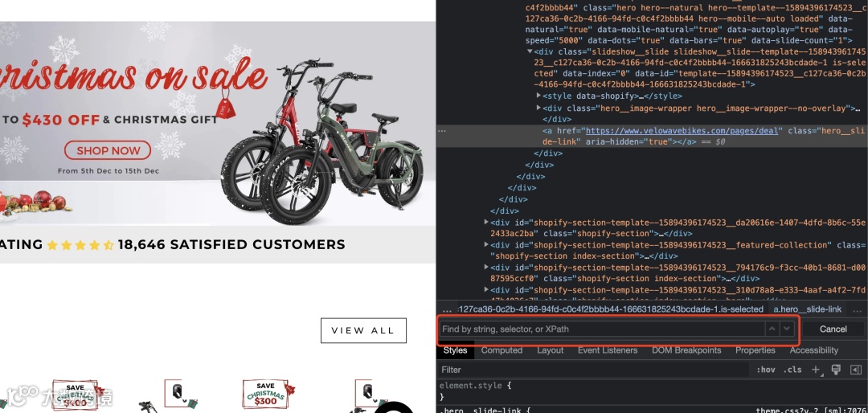Click the SAVE CHRISTMAS $300 product badge

point(269,394)
